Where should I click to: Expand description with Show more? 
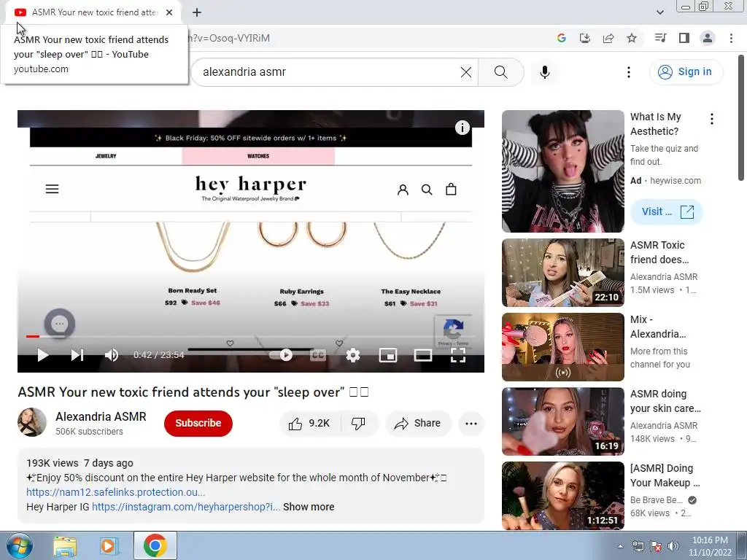coord(309,507)
